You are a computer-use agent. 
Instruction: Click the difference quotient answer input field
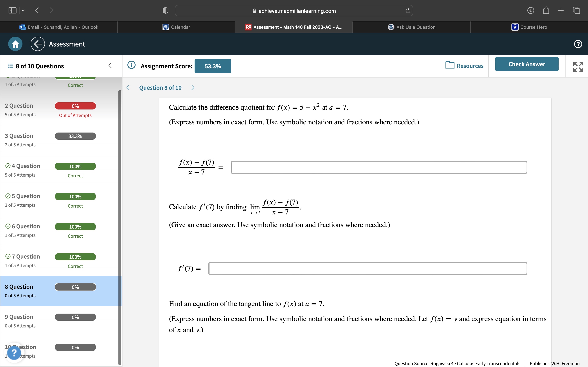[x=378, y=167]
